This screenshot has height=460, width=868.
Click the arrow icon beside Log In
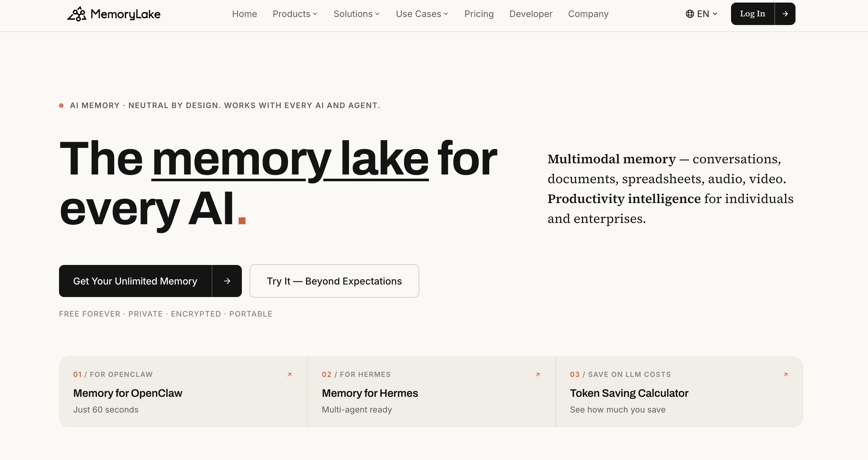point(785,14)
